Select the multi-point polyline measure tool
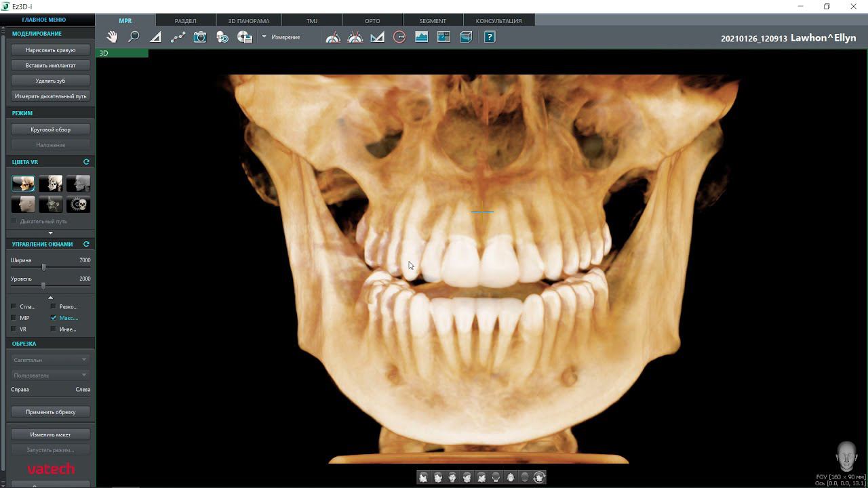This screenshot has width=868, height=488. pos(178,37)
